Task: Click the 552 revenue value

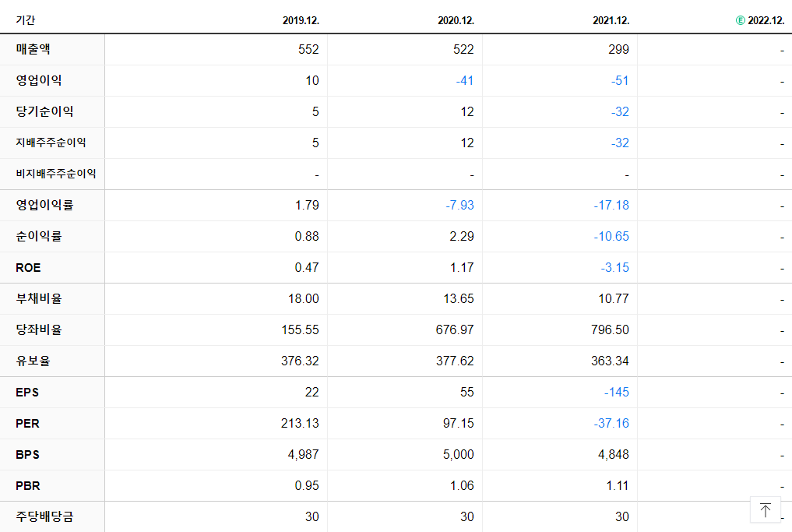Action: click(x=308, y=50)
